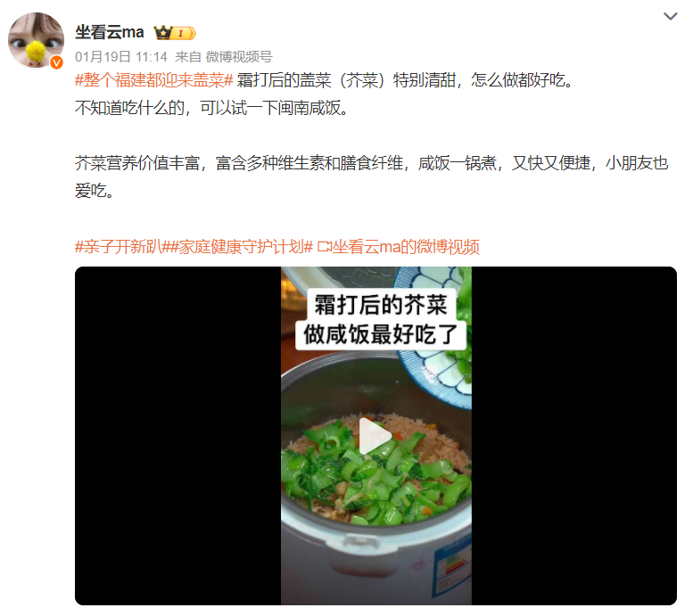Screen dimensions: 693x616
Task: Play the mustard rice video
Action: coord(375,436)
